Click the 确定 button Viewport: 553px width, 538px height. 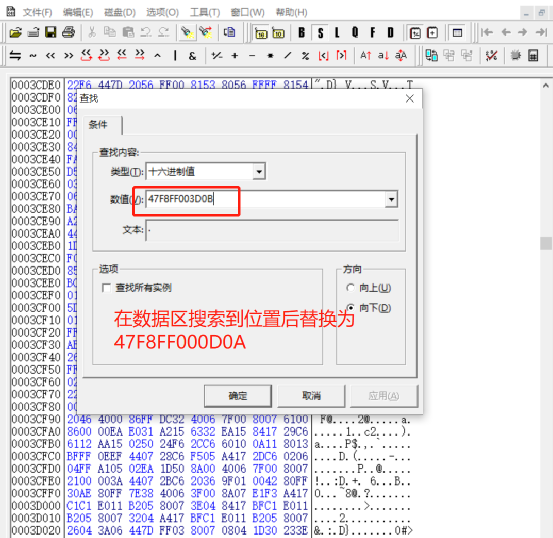click(238, 396)
